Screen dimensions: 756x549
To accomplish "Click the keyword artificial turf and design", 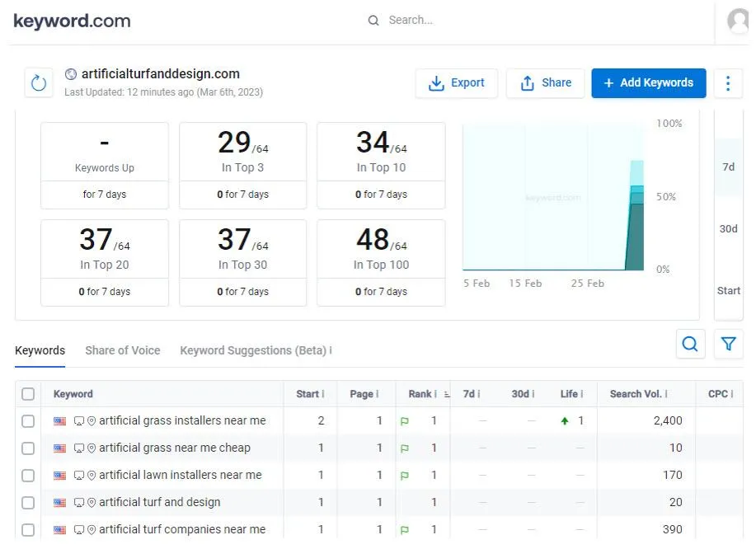I will [x=160, y=503].
